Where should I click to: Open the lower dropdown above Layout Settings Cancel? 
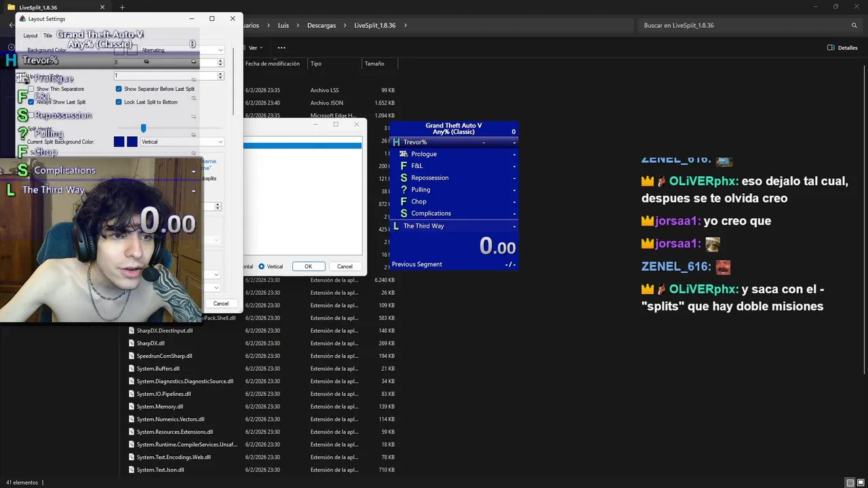point(211,287)
